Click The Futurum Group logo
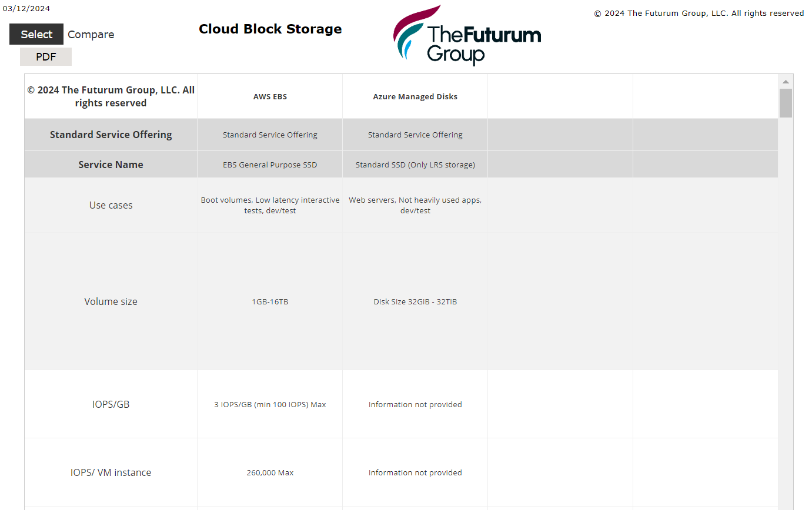Screen dimensions: 812x510 (466, 35)
